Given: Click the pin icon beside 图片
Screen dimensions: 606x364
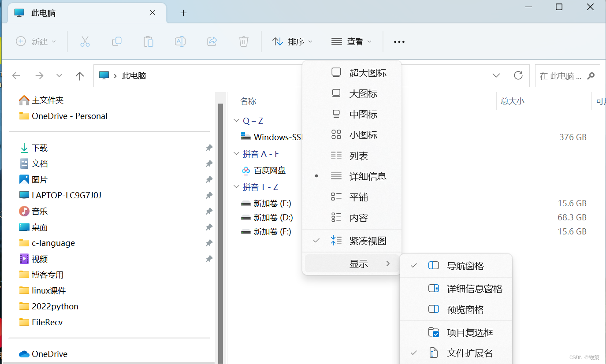Looking at the screenshot, I should [209, 180].
